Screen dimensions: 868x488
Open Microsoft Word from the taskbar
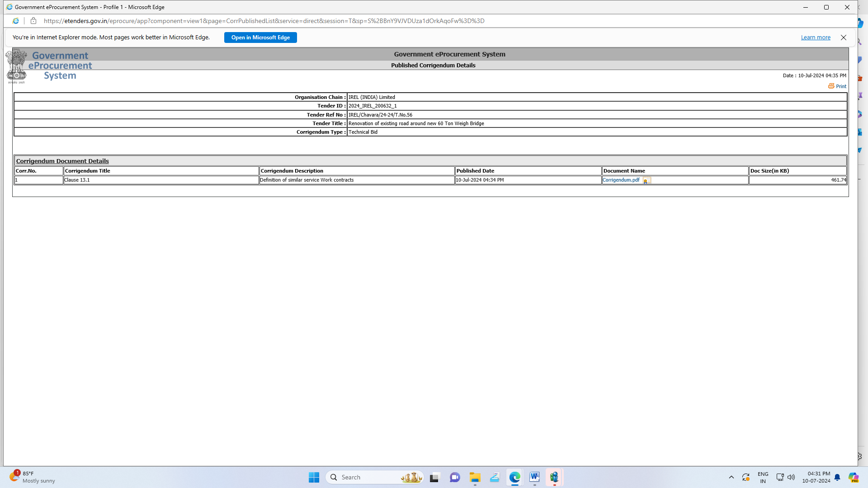(534, 477)
